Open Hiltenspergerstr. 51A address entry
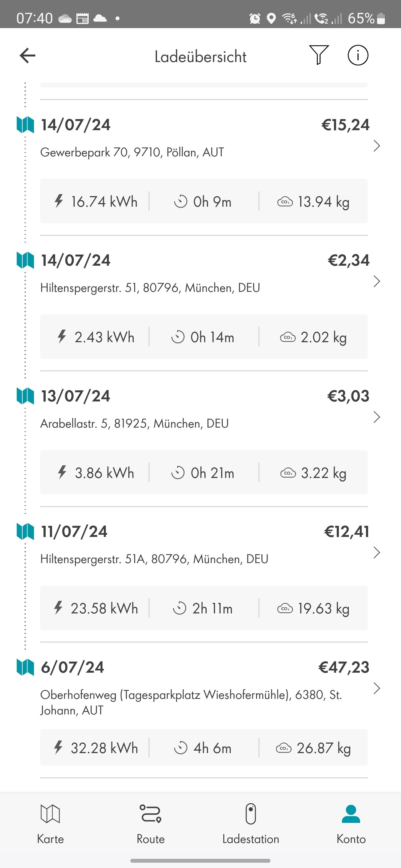This screenshot has height=868, width=401. tap(154, 559)
